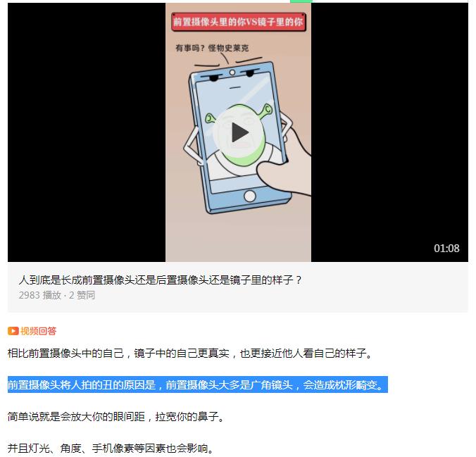Click the red banner 前置摄像头里的你VS镜子里的你
This screenshot has width=476, height=457.
pos(238,22)
